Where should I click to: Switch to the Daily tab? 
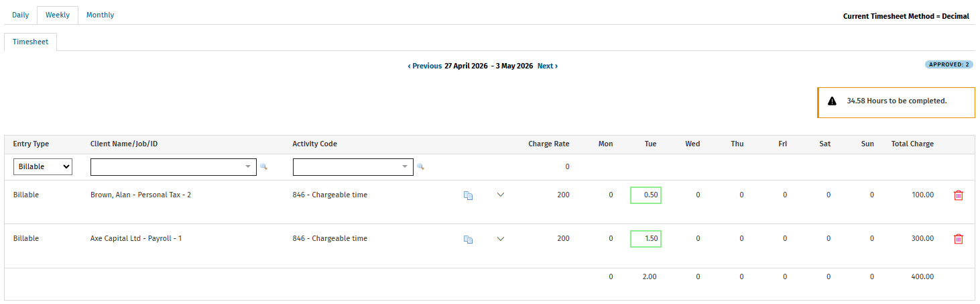pos(21,15)
